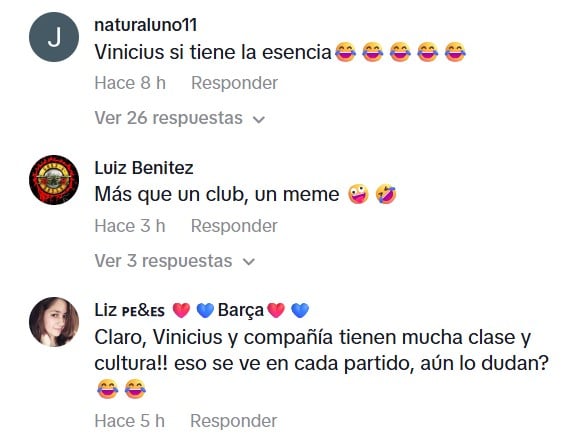581x436 pixels.
Task: Click the 'Hace 5 h' timestamp
Action: (130, 421)
